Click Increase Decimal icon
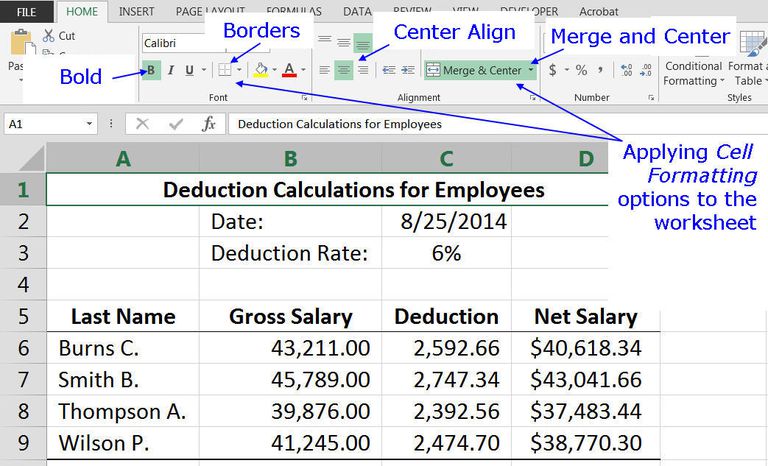768x466 pixels. pyautogui.click(x=626, y=70)
